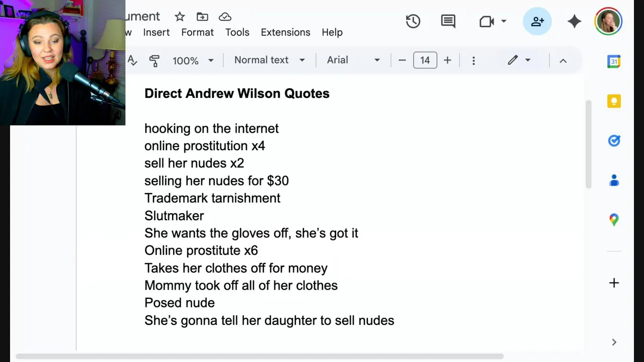644x362 pixels.
Task: Open the comments history icon
Action: 448,21
